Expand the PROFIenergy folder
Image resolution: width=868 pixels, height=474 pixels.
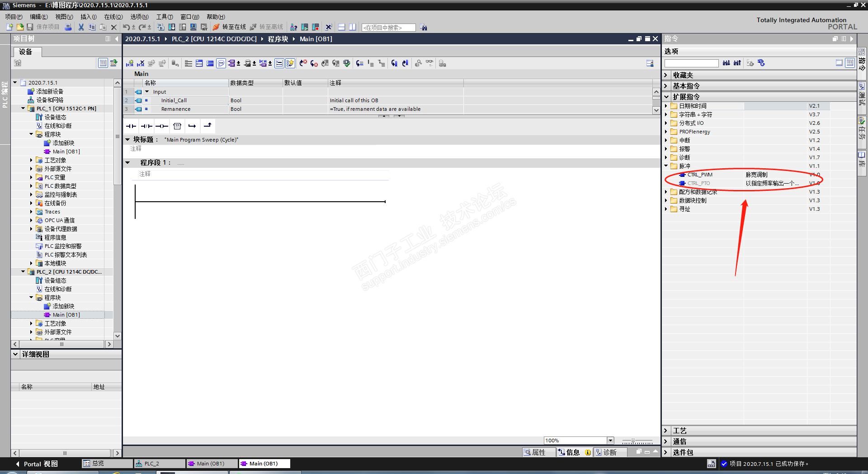click(x=666, y=132)
